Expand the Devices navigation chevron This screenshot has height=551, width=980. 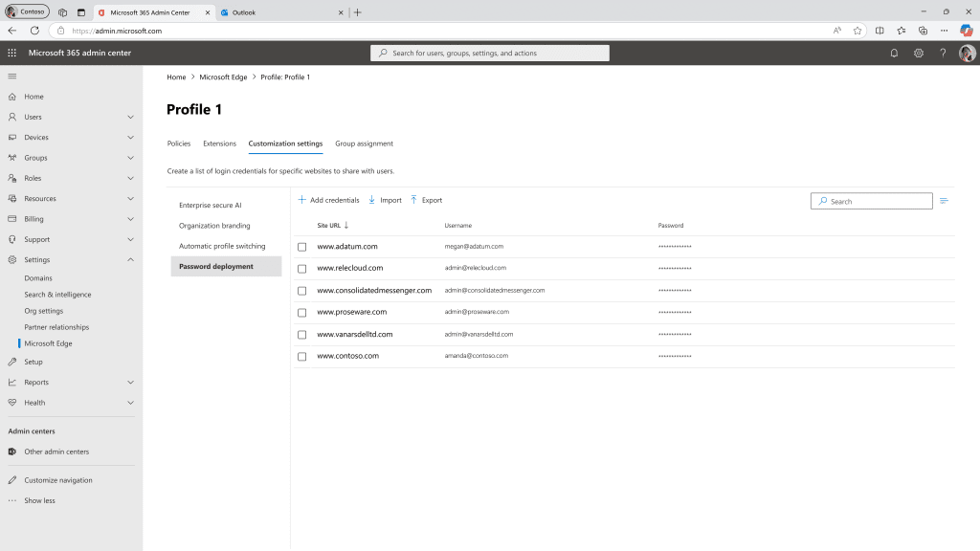tap(130, 138)
